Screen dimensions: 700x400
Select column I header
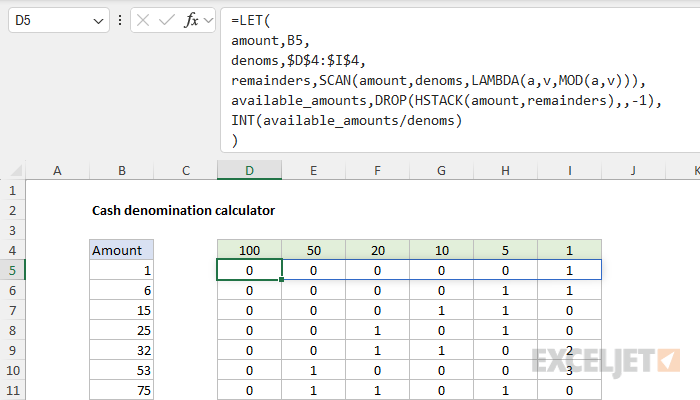570,171
